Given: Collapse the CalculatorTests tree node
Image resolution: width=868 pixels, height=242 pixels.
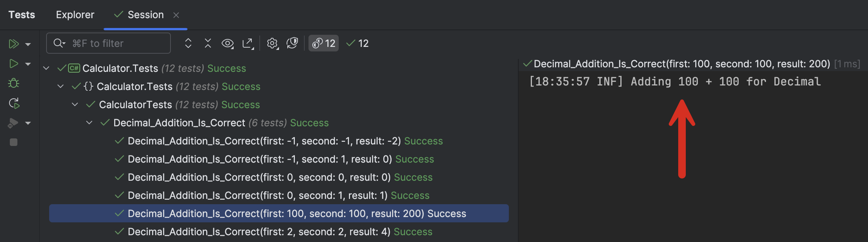Looking at the screenshot, I should [x=74, y=104].
